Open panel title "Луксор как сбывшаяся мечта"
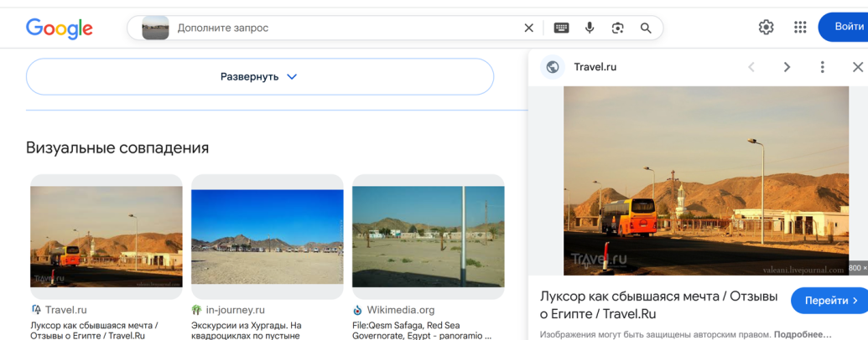 click(x=658, y=305)
